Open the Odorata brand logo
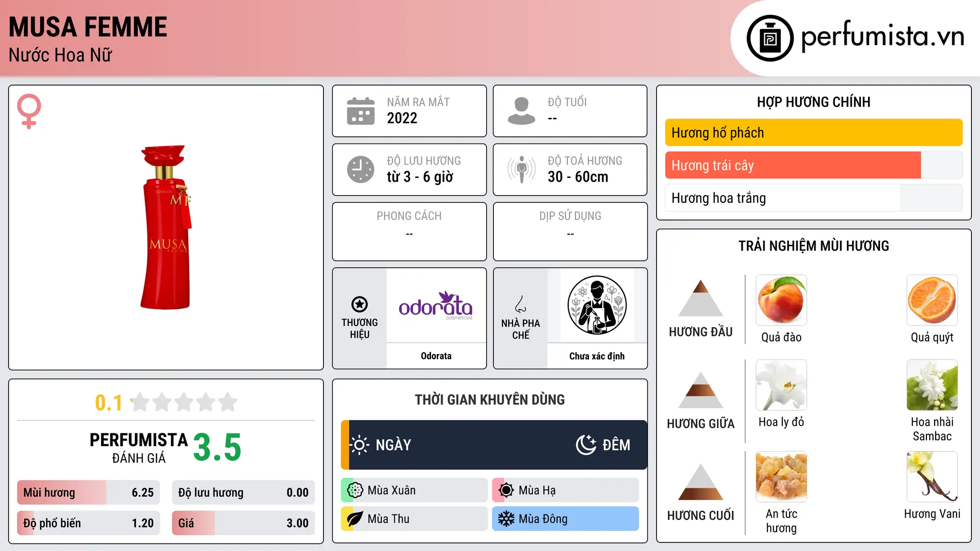Viewport: 980px width, 551px height. tap(436, 305)
